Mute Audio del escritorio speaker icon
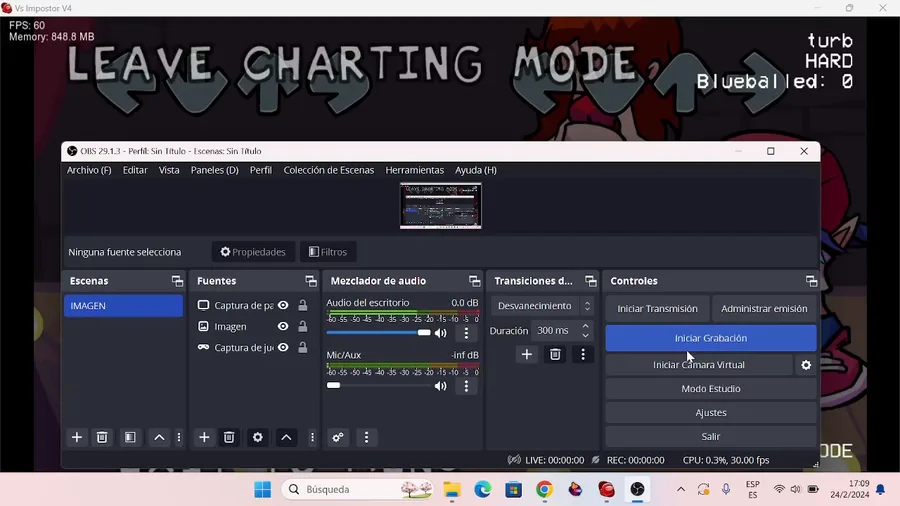The height and width of the screenshot is (506, 900). [x=440, y=333]
